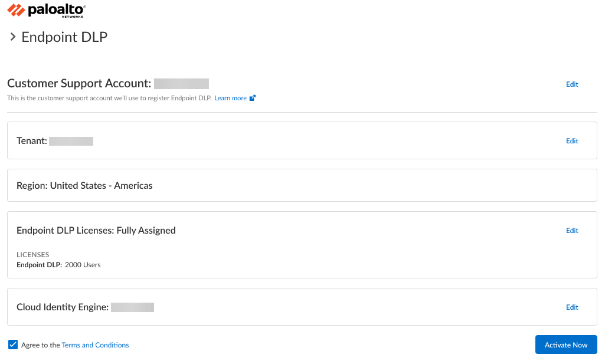Edit the Endpoint DLP Licenses
Screen dimensions: 605x364
tap(572, 231)
